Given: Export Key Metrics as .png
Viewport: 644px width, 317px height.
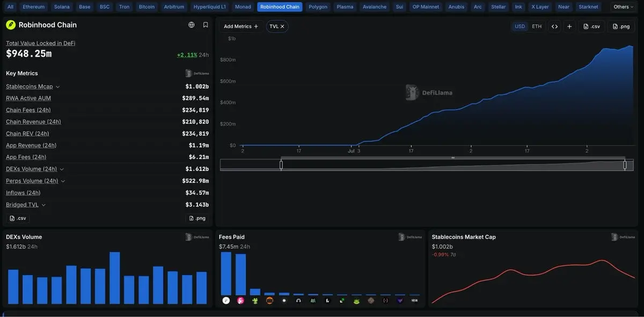Looking at the screenshot, I should point(197,218).
